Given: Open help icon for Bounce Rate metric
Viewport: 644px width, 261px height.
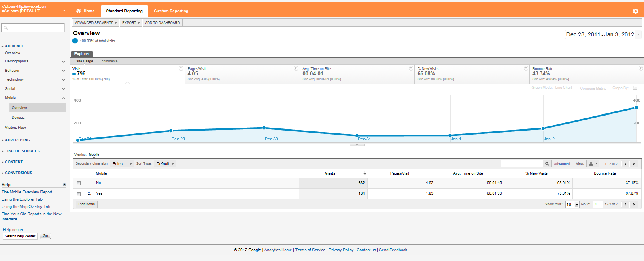Looking at the screenshot, I should (x=640, y=68).
